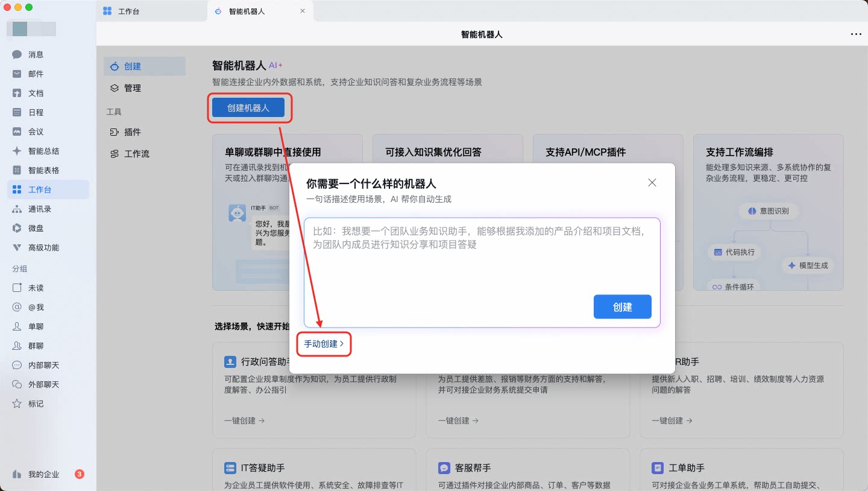Focus the robot description text field
This screenshot has width=868, height=491.
[481, 259]
